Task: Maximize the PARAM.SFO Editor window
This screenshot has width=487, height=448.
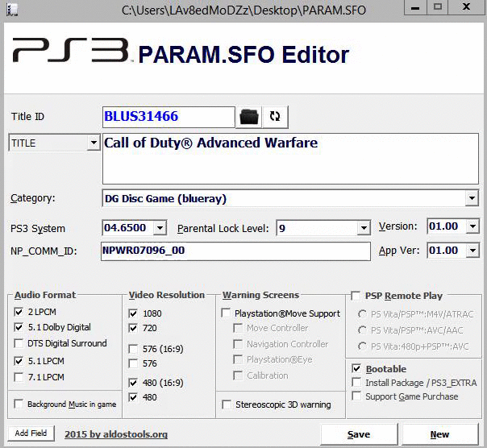Action: pyautogui.click(x=438, y=7)
